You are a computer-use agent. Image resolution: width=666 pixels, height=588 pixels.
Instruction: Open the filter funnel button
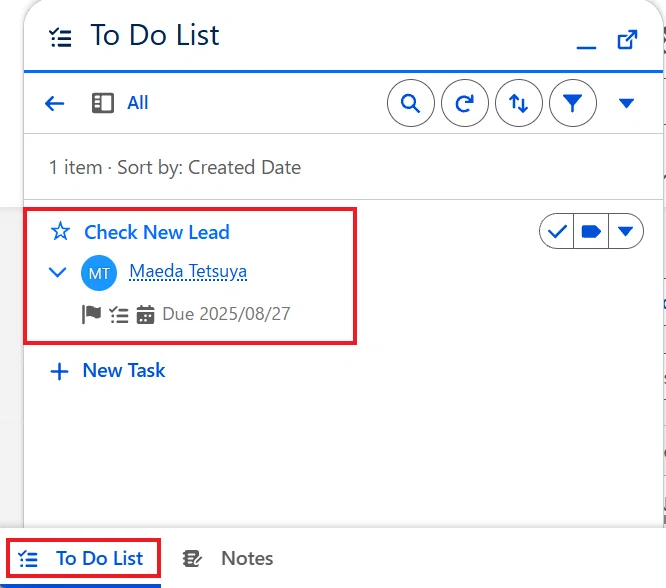573,103
